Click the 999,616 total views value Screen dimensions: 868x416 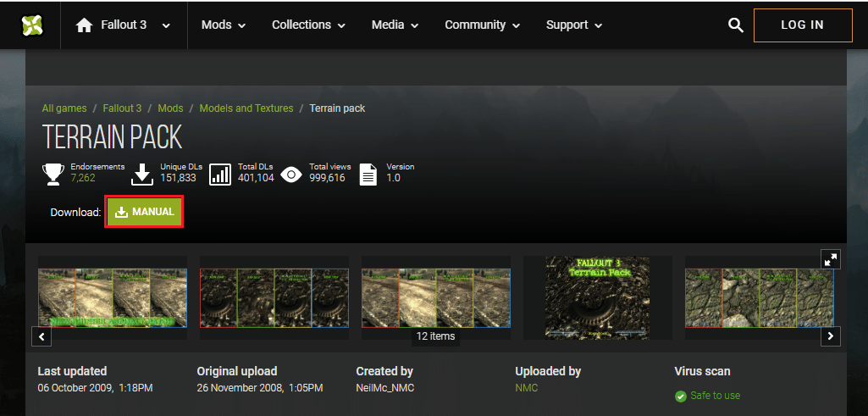(327, 178)
